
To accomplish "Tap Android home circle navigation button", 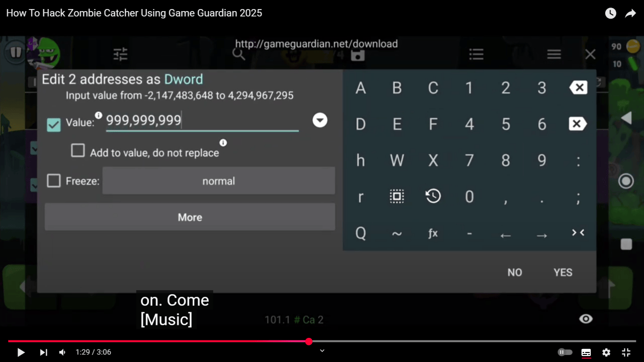I will point(626,181).
